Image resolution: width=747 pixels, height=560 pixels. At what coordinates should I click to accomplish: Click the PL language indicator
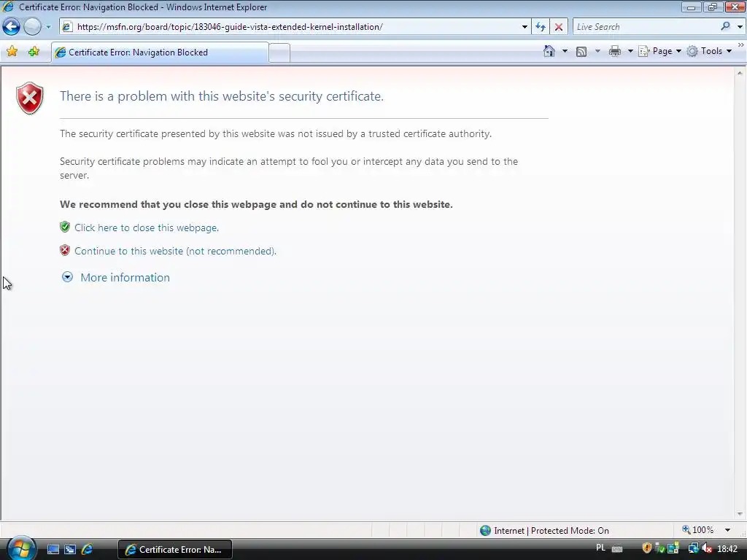click(601, 548)
